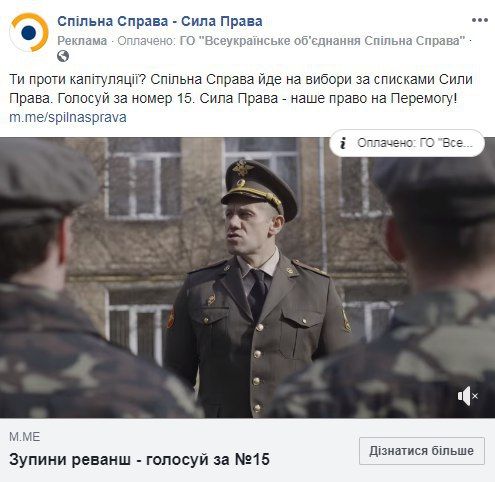The height and width of the screenshot is (482, 495).
Task: Click the 'M.ME' domain label
Action: click(24, 437)
